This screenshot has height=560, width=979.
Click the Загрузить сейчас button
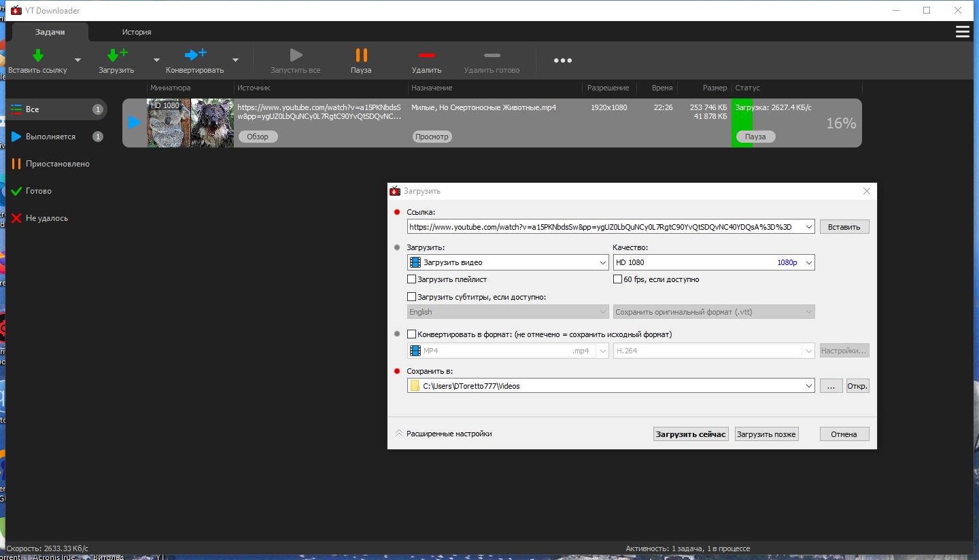point(691,434)
